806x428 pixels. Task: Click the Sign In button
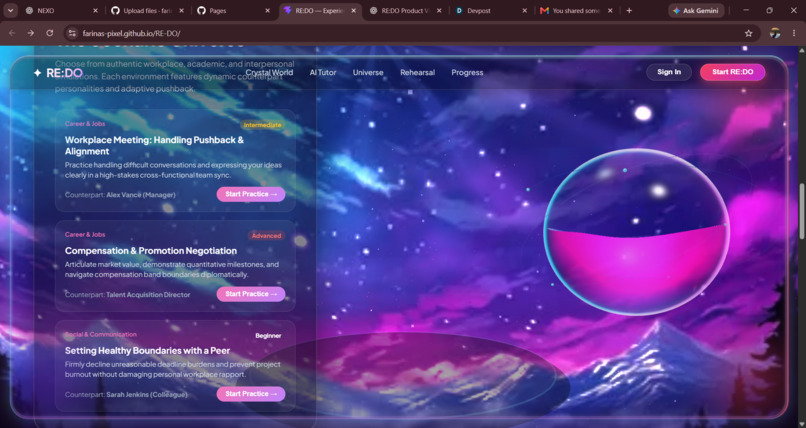(x=669, y=72)
